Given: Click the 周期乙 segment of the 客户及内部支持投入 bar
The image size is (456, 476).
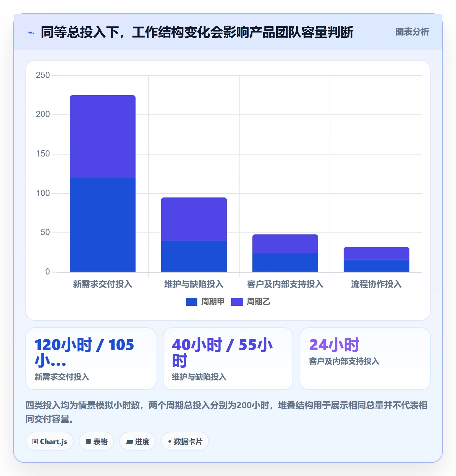Looking at the screenshot, I should 285,244.
